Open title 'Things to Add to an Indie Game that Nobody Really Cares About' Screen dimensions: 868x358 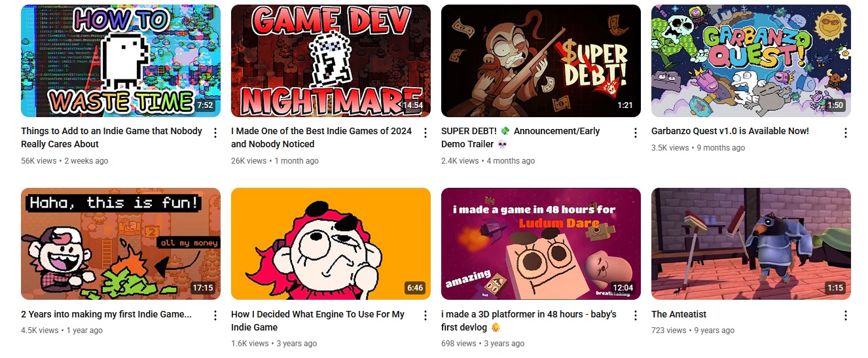tap(112, 137)
